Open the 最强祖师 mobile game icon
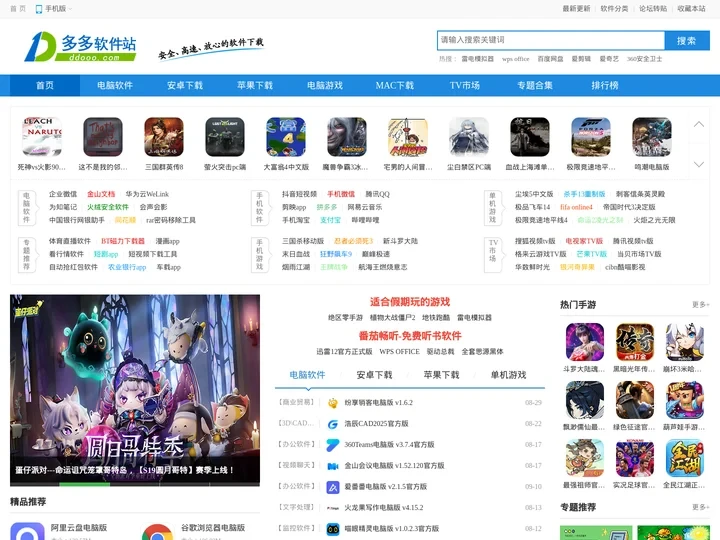Viewport: 720px width, 540px height. [585, 458]
